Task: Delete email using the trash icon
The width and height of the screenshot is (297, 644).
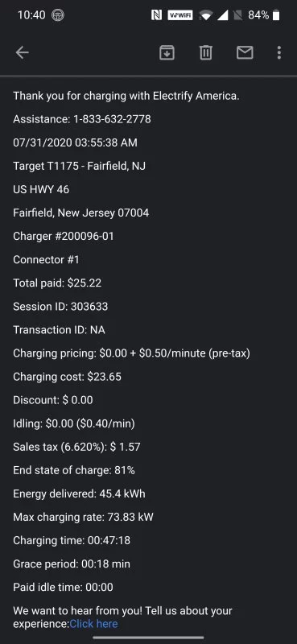Action: point(206,52)
